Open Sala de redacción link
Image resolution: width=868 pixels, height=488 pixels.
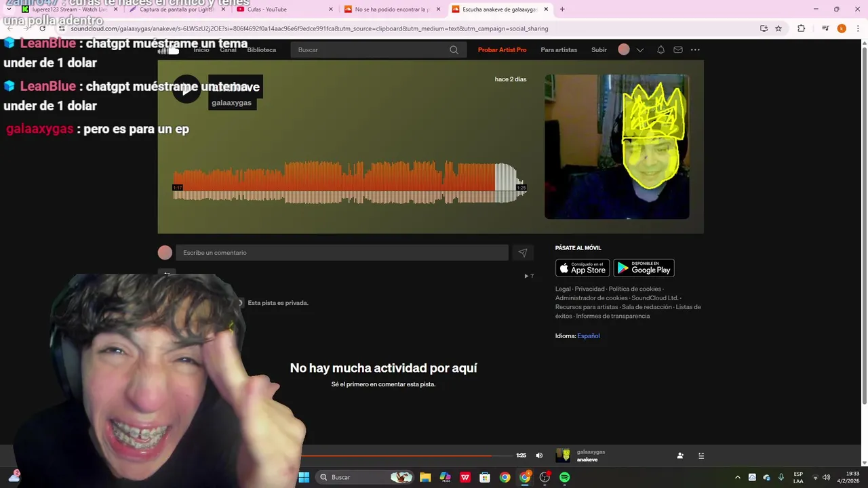(x=647, y=307)
